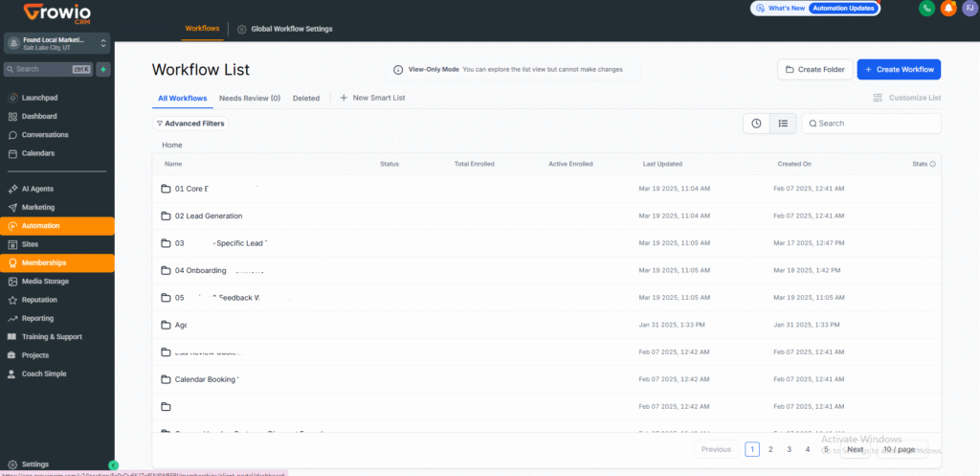Screen dimensions: 980x476
Task: Click the Global Workflow Settings gear icon
Action: [242, 29]
